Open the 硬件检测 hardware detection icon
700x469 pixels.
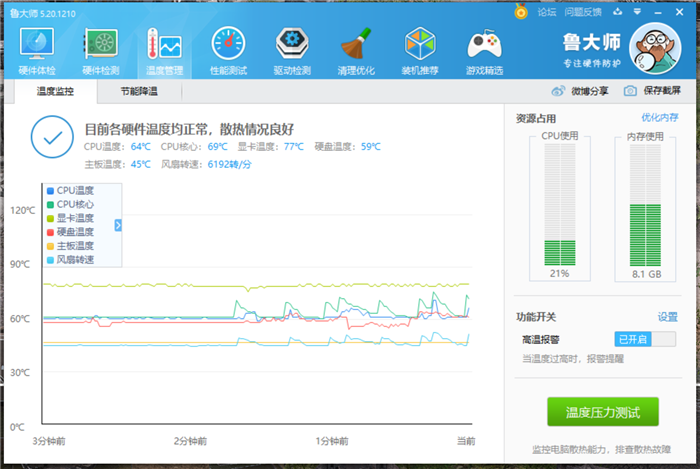pyautogui.click(x=101, y=43)
